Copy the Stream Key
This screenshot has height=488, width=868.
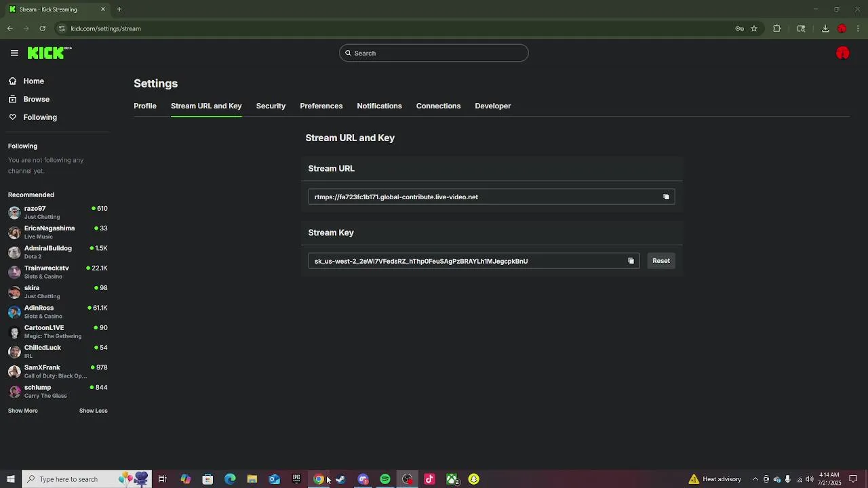click(x=631, y=261)
